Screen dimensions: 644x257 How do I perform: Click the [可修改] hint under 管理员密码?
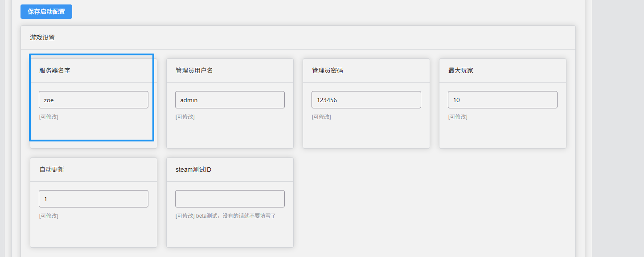pyautogui.click(x=321, y=117)
